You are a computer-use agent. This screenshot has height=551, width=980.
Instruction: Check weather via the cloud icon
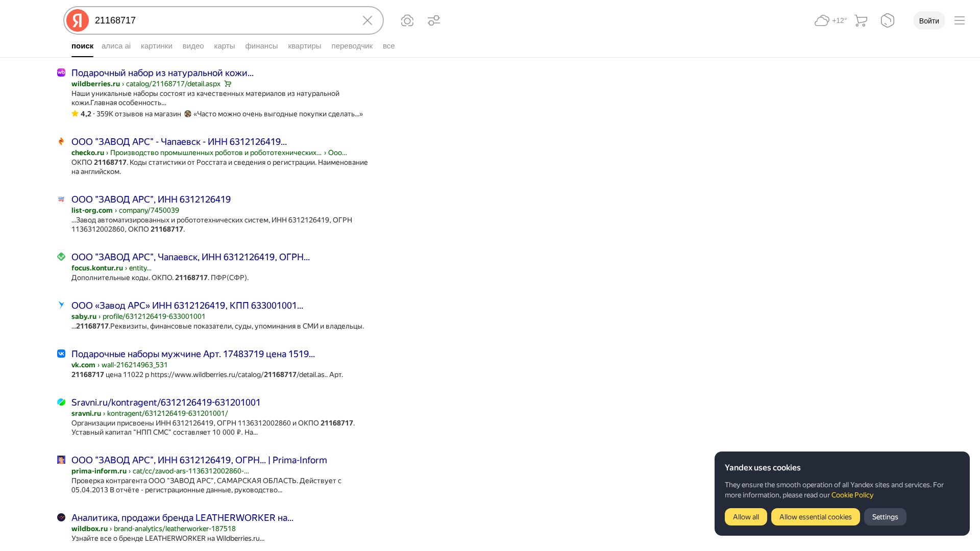[829, 20]
